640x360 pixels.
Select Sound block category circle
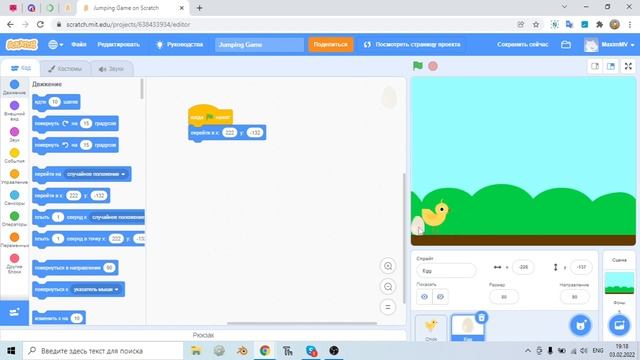tap(14, 131)
